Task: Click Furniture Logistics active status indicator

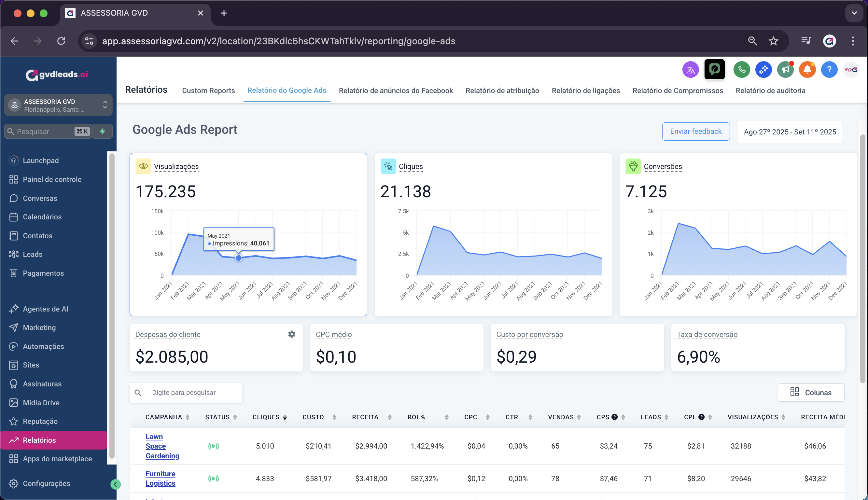Action: [213, 479]
